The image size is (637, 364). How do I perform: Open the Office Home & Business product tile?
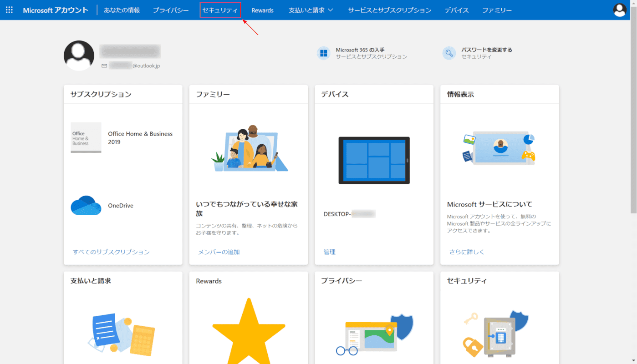click(x=86, y=137)
